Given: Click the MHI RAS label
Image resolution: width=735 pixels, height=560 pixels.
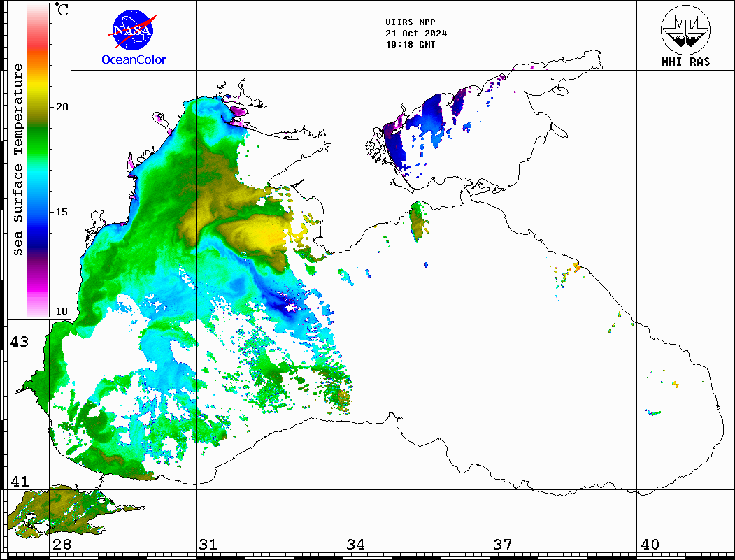Looking at the screenshot, I should (685, 62).
